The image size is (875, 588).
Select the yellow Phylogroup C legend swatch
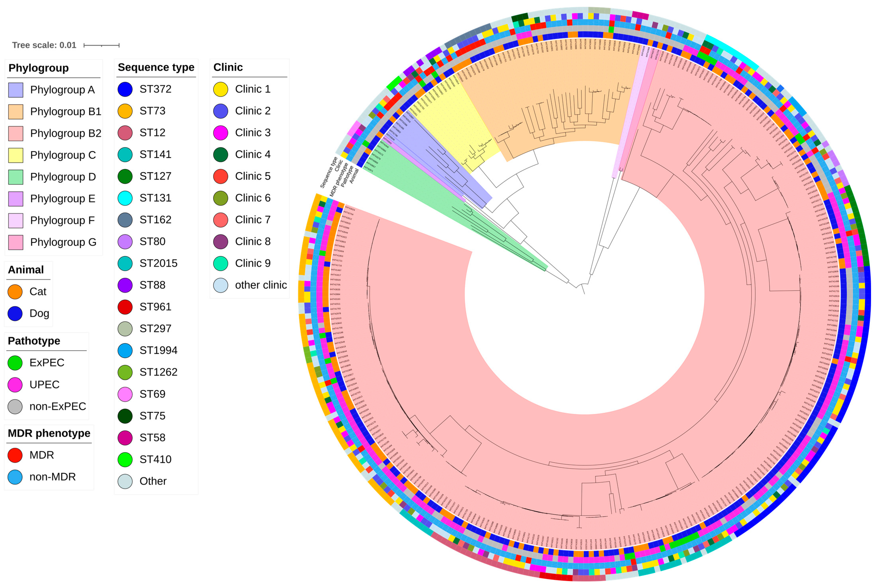(15, 155)
